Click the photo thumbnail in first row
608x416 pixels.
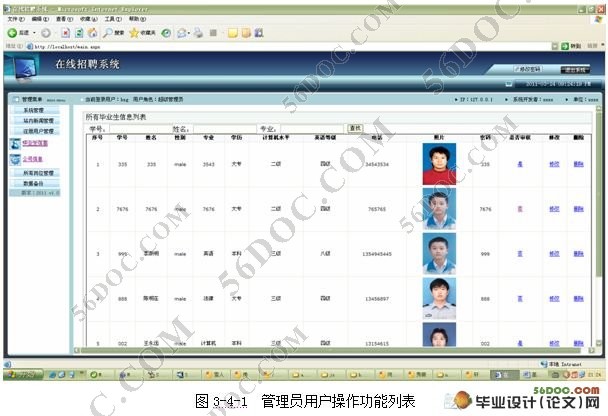(x=439, y=164)
